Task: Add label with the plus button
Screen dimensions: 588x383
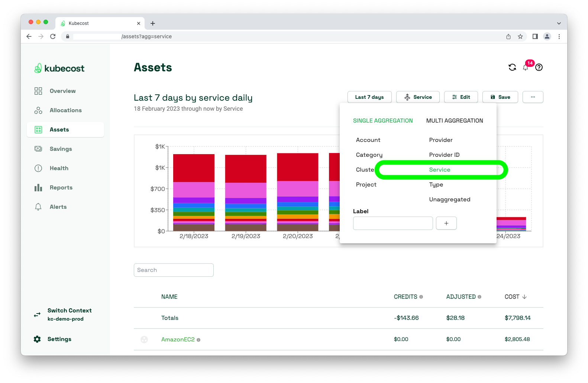Action: pyautogui.click(x=446, y=223)
